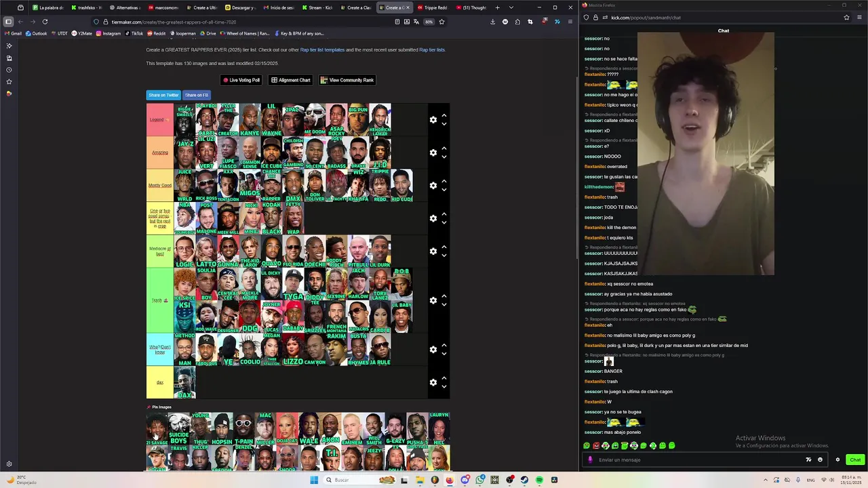
Task: Open settings gear for Mostly Good tier row
Action: point(433,186)
